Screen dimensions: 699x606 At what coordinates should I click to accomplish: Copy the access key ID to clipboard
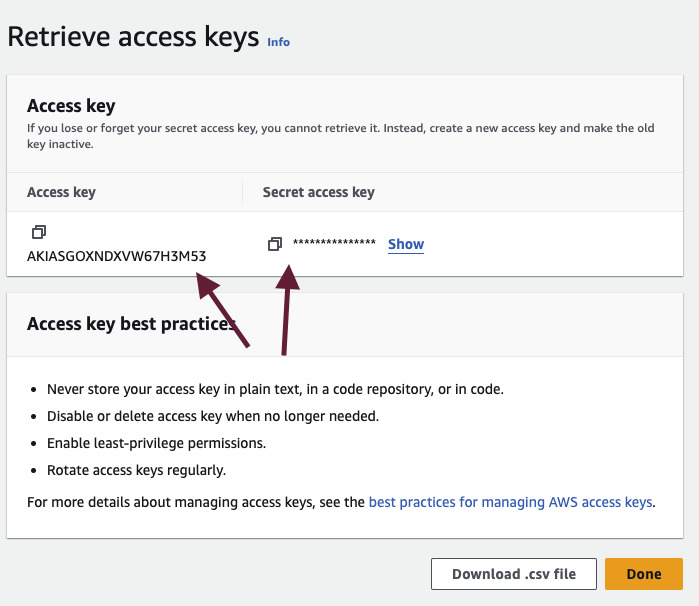point(39,232)
